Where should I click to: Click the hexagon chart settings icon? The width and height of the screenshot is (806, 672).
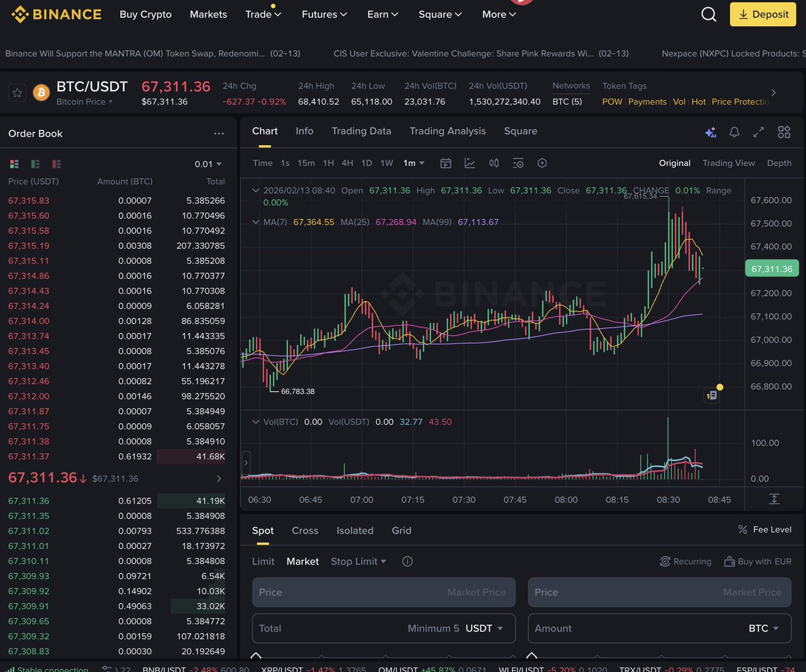(542, 163)
